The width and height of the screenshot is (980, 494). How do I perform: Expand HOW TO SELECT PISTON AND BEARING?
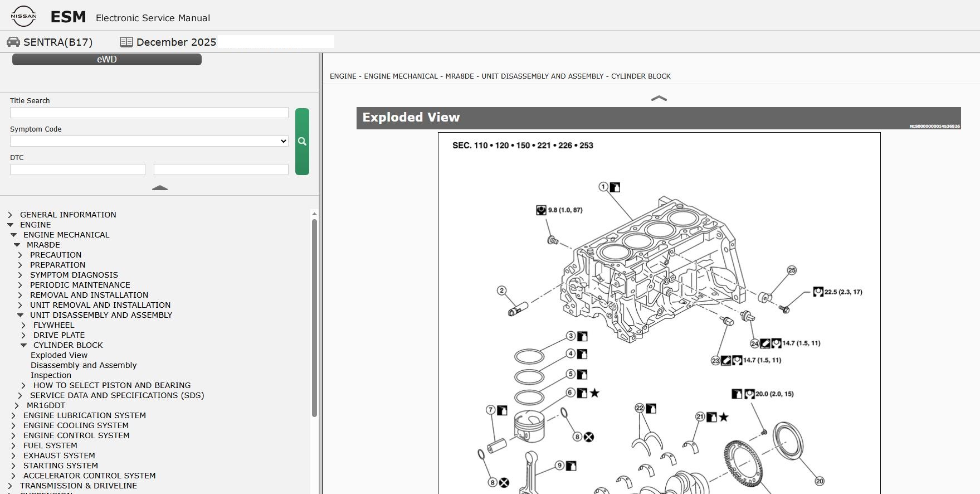pos(23,385)
